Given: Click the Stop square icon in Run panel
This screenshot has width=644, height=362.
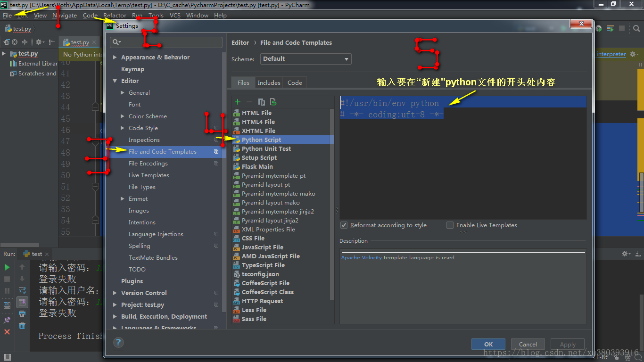Looking at the screenshot, I should 7,279.
